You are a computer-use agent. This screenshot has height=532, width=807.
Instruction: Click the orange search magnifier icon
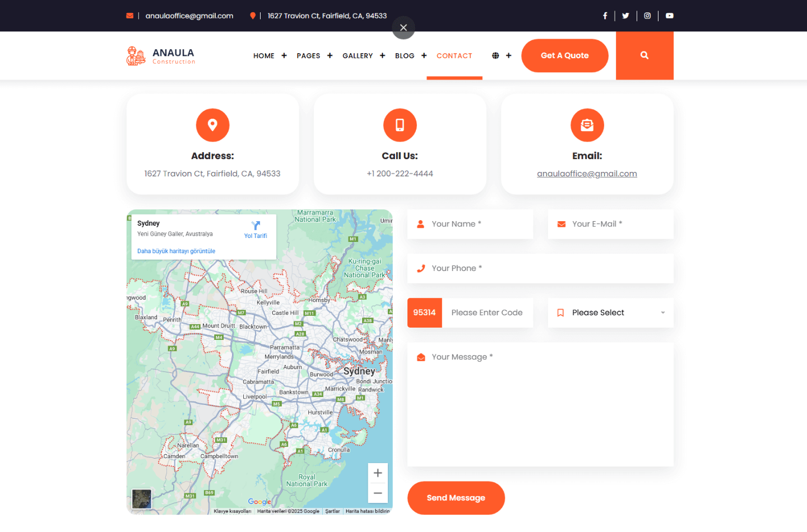pos(644,55)
